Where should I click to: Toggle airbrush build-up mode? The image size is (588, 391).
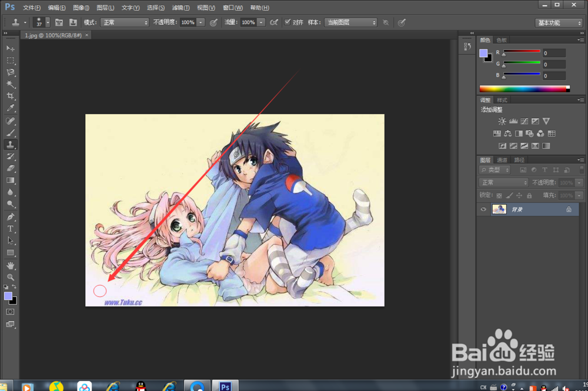click(x=274, y=22)
